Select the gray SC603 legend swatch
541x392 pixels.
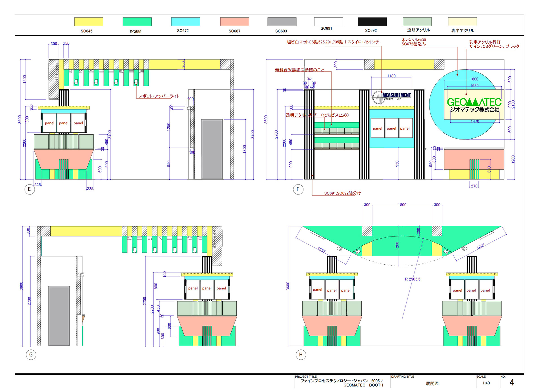click(282, 22)
